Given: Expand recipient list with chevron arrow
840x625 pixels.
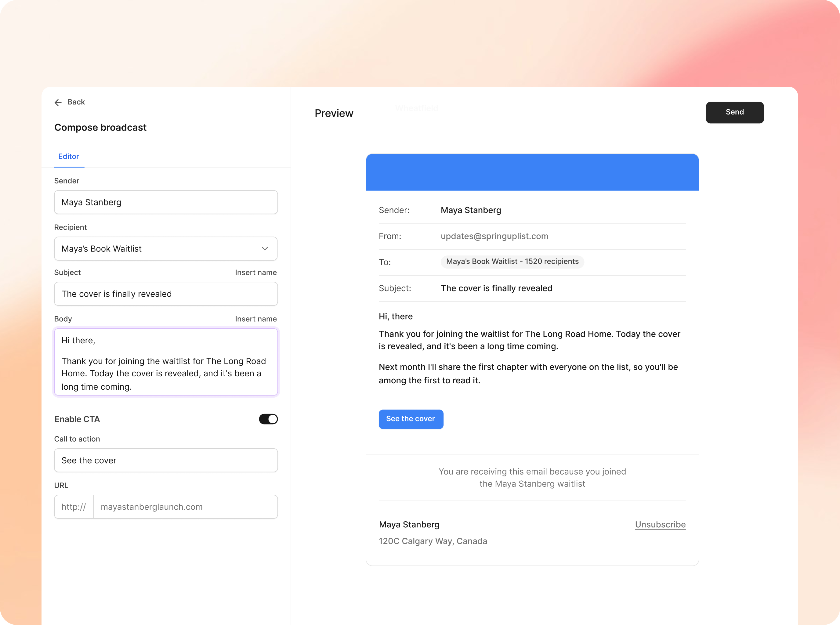Looking at the screenshot, I should click(x=265, y=249).
